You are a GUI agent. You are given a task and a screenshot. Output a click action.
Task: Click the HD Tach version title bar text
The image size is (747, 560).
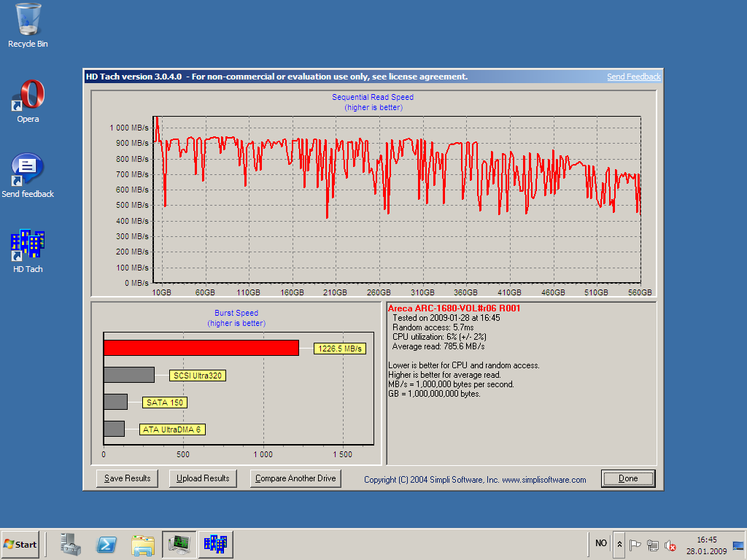(276, 77)
